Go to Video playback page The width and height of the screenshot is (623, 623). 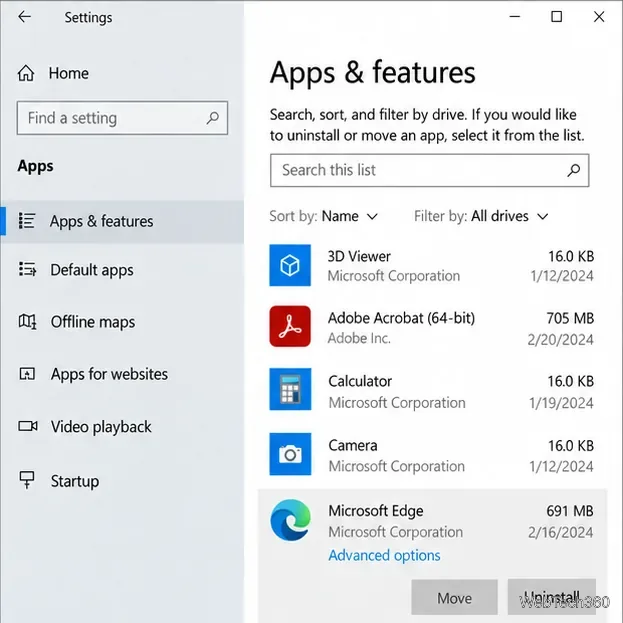pyautogui.click(x=122, y=427)
